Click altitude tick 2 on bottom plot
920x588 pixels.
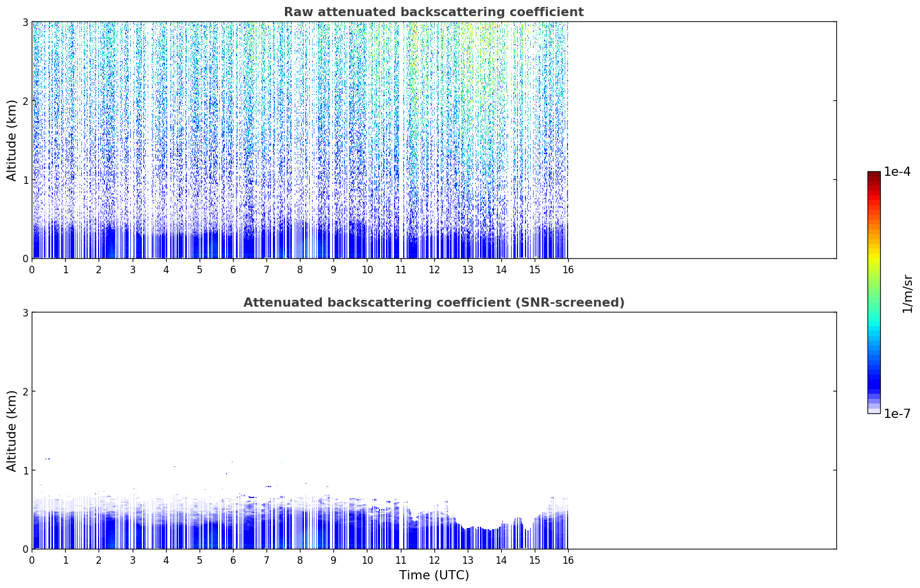(25, 391)
